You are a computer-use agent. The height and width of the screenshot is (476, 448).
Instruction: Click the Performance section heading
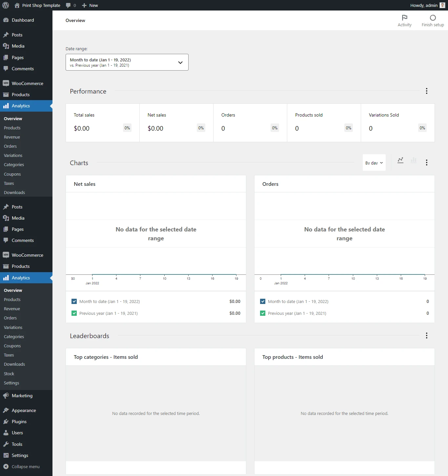[x=88, y=91]
